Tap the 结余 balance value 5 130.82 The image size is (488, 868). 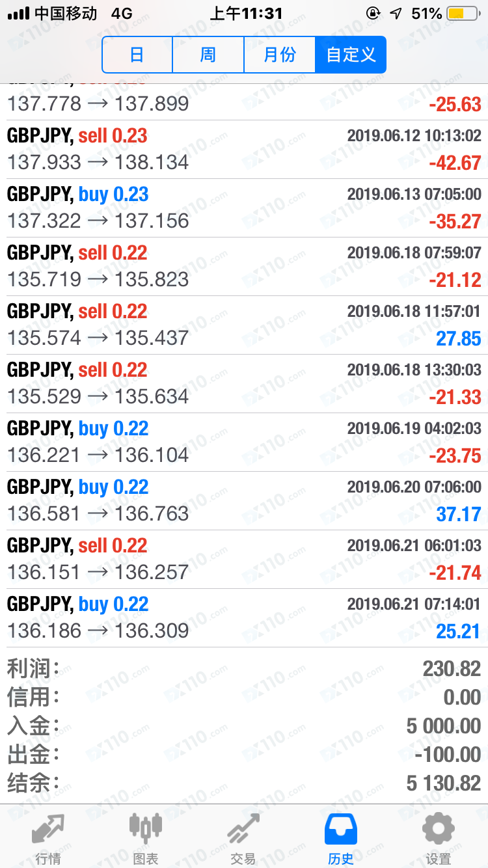click(443, 783)
